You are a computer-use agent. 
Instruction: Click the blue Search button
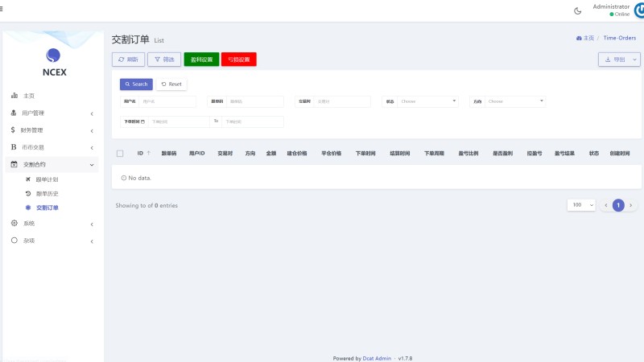pyautogui.click(x=136, y=84)
